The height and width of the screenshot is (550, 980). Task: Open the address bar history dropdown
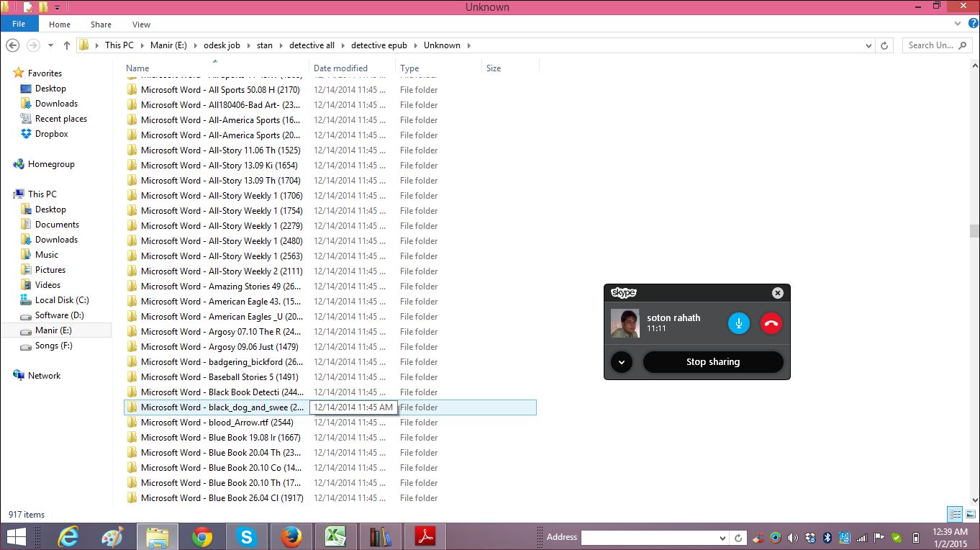(868, 45)
